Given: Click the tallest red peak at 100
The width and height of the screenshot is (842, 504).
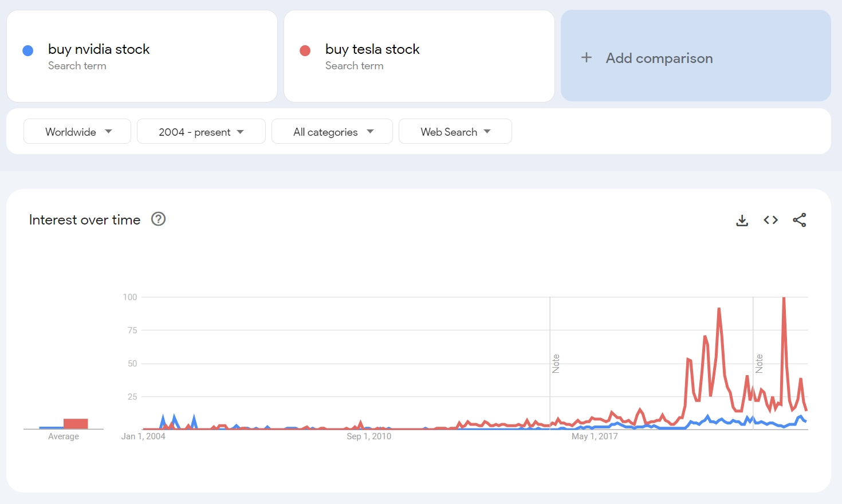Looking at the screenshot, I should pyautogui.click(x=784, y=299).
